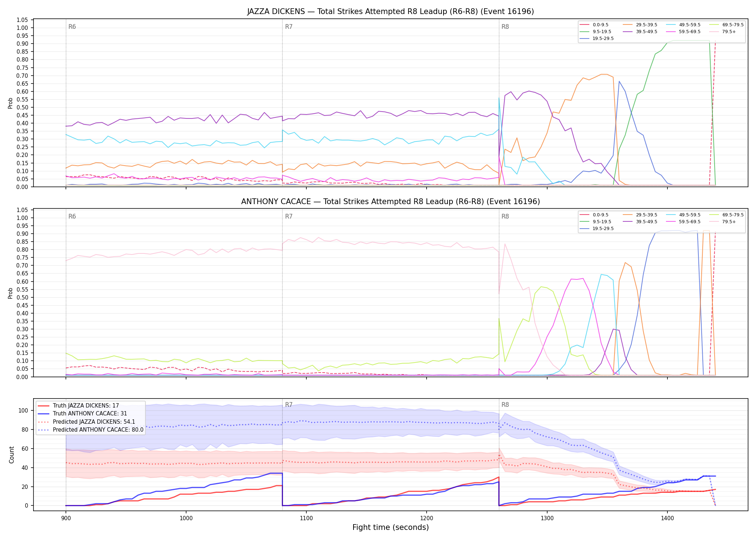Image resolution: width=756 pixels, height=540 pixels.
Task: Click the R7 round marker in Jazza Dickens chart
Action: click(x=289, y=27)
